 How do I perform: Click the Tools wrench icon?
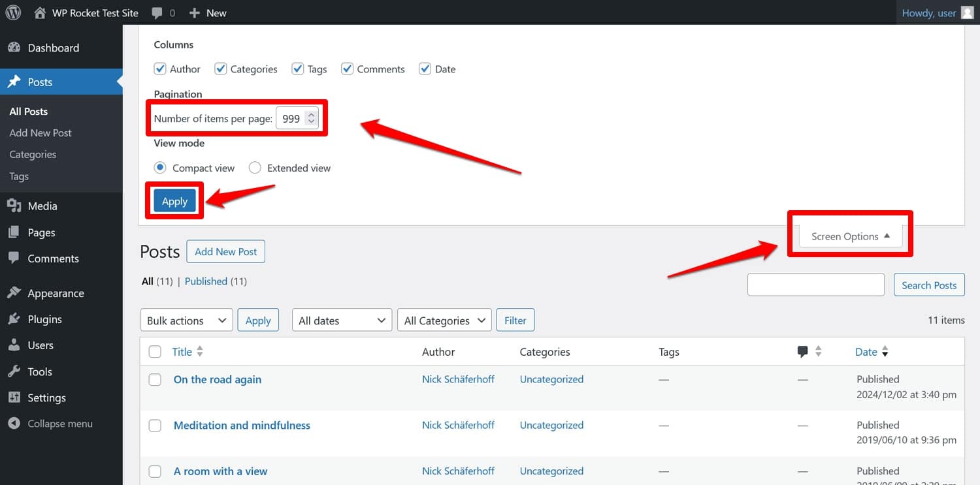tap(14, 371)
